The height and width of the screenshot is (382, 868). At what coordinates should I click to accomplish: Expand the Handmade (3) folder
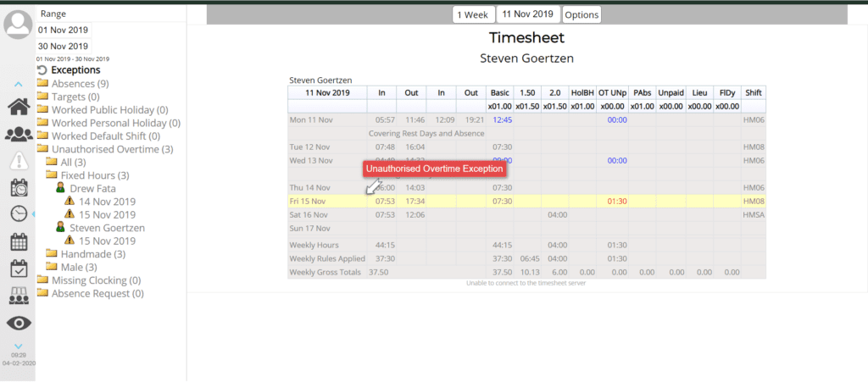click(x=86, y=254)
